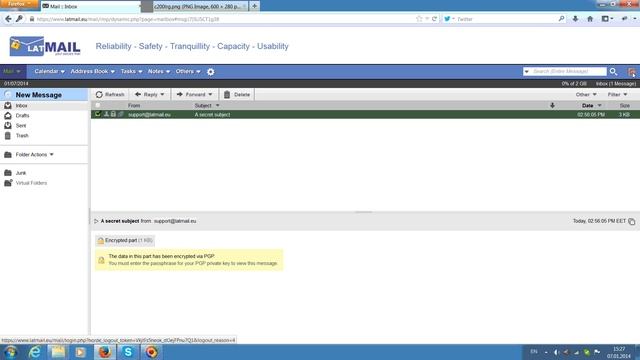This screenshot has height=360, width=640.
Task: Click the Refresh button
Action: point(110,94)
